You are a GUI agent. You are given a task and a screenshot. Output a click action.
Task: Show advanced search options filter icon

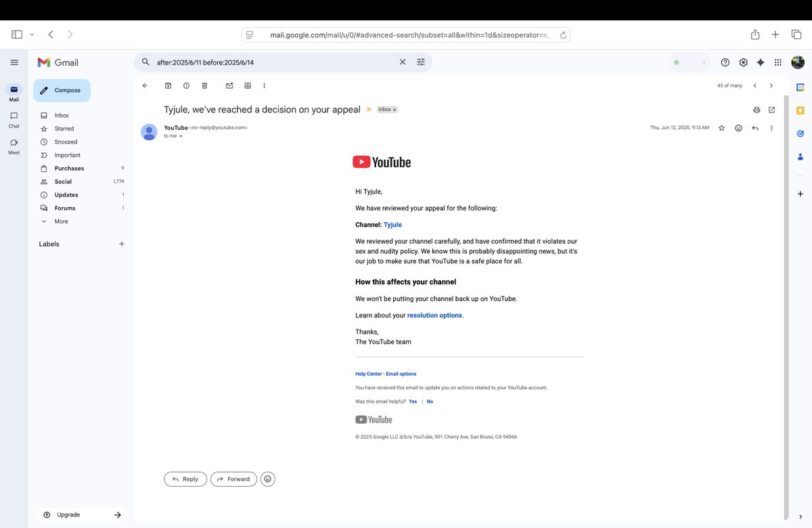(x=421, y=62)
